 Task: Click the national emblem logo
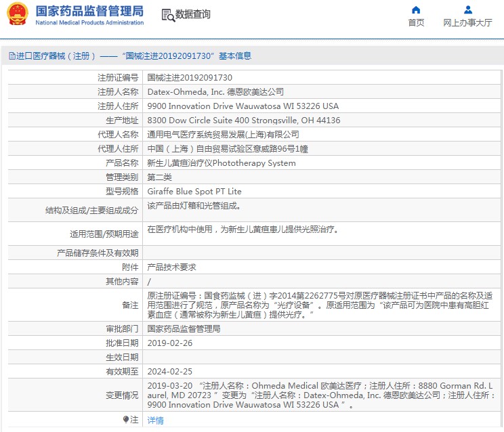18,14
